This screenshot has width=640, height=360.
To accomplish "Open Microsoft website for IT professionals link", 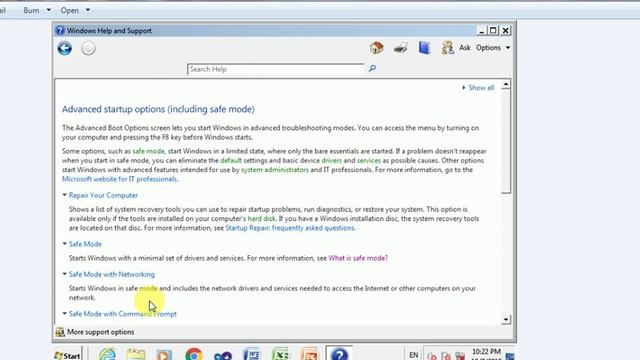I will point(120,179).
